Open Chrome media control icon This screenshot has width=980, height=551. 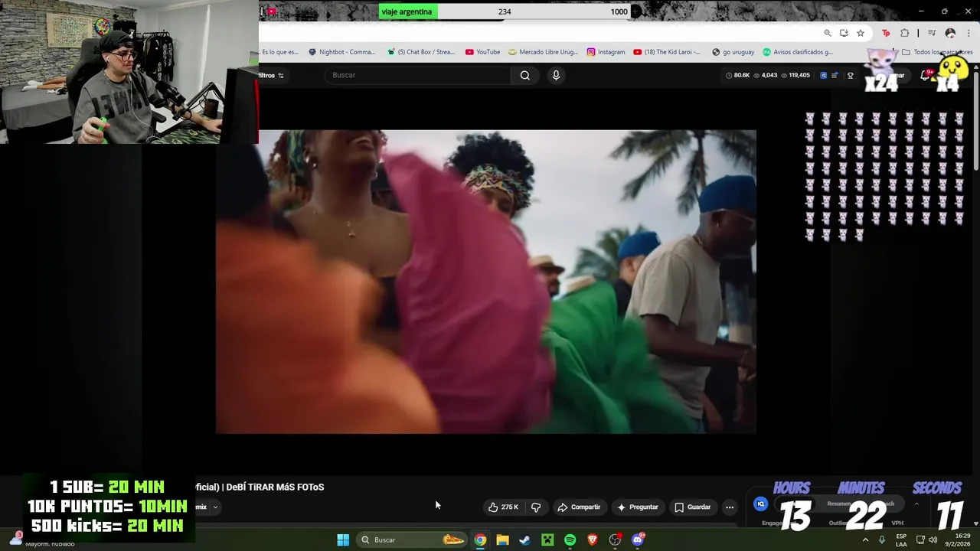coord(932,33)
